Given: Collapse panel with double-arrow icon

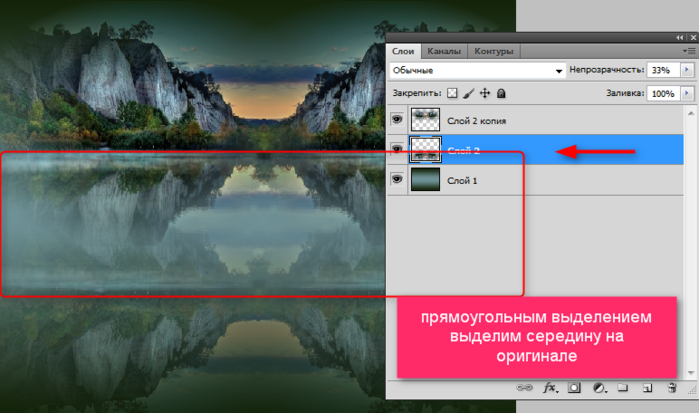Looking at the screenshot, I should click(679, 37).
